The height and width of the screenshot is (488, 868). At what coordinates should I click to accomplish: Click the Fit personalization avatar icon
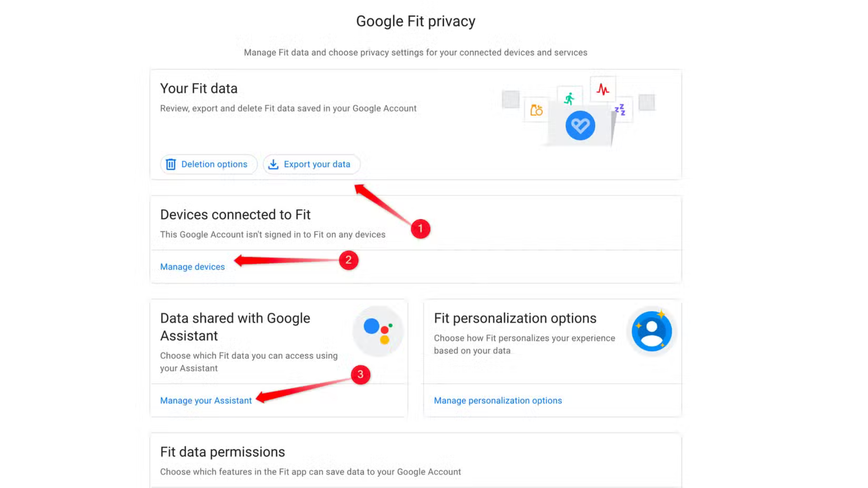(651, 330)
